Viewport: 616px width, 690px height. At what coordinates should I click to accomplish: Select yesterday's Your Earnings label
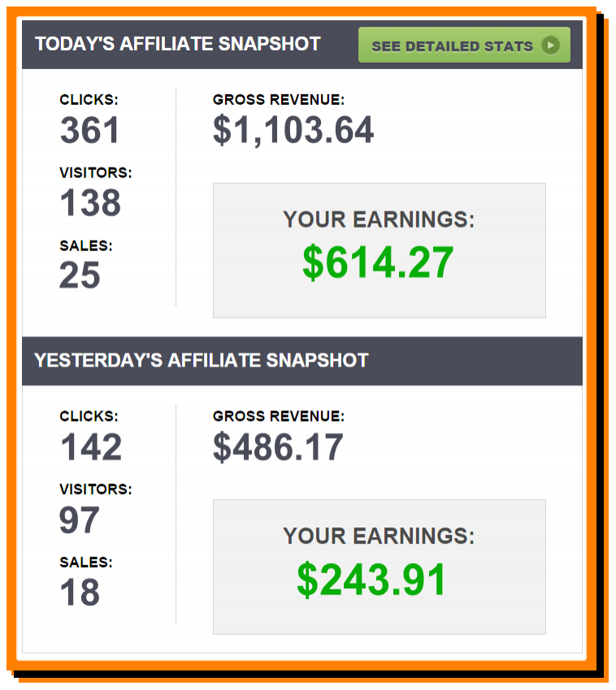point(379,536)
